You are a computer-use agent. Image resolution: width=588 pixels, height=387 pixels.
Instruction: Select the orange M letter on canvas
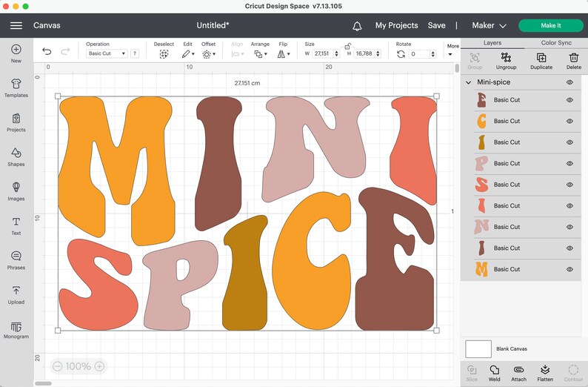[116, 170]
